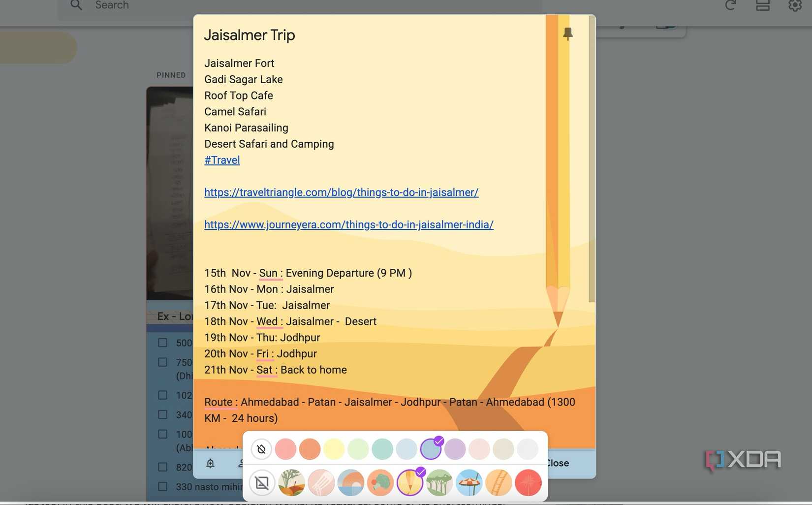
Task: Click the 16th Nov Mon Jaisalmer line
Action: [x=269, y=289]
